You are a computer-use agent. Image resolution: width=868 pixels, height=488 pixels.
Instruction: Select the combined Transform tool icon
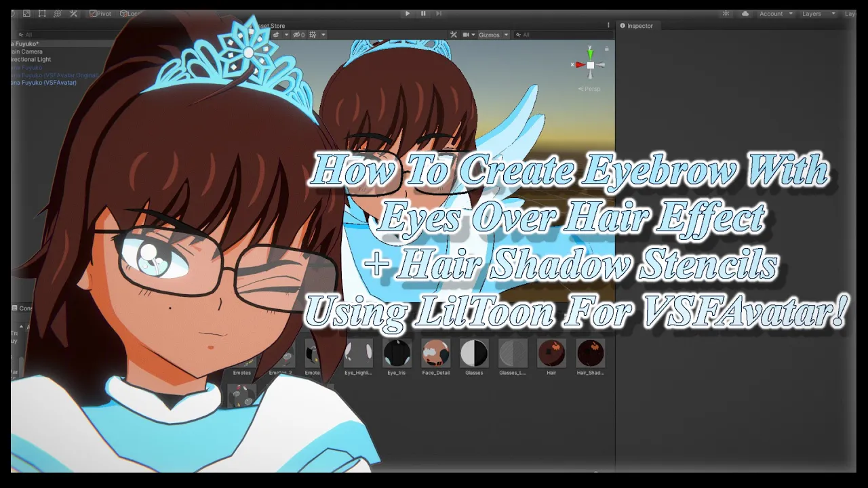[58, 14]
